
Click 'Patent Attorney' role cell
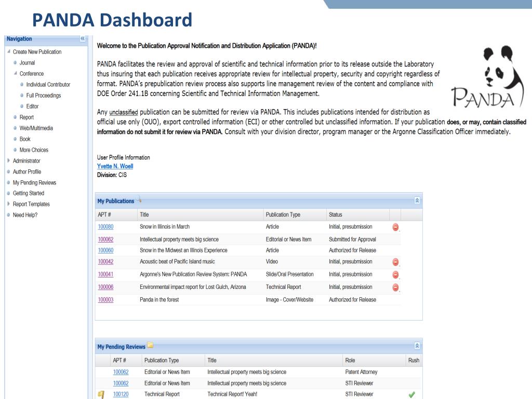[x=361, y=372]
